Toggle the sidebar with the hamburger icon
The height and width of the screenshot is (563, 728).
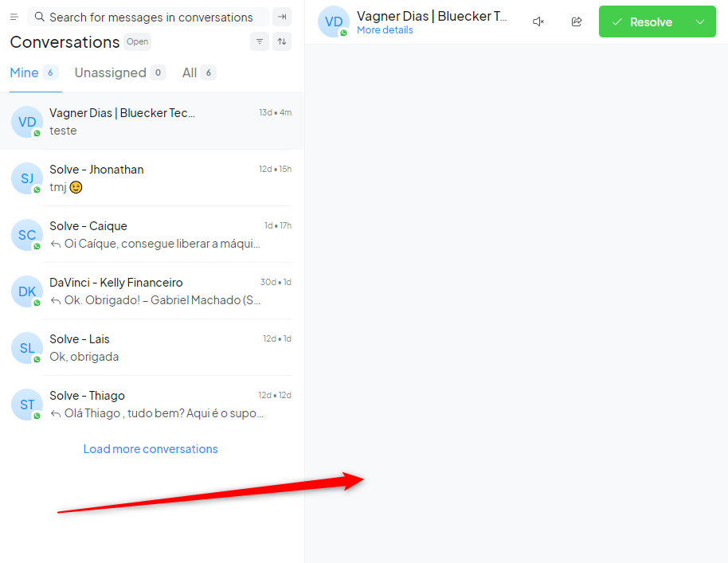14,17
